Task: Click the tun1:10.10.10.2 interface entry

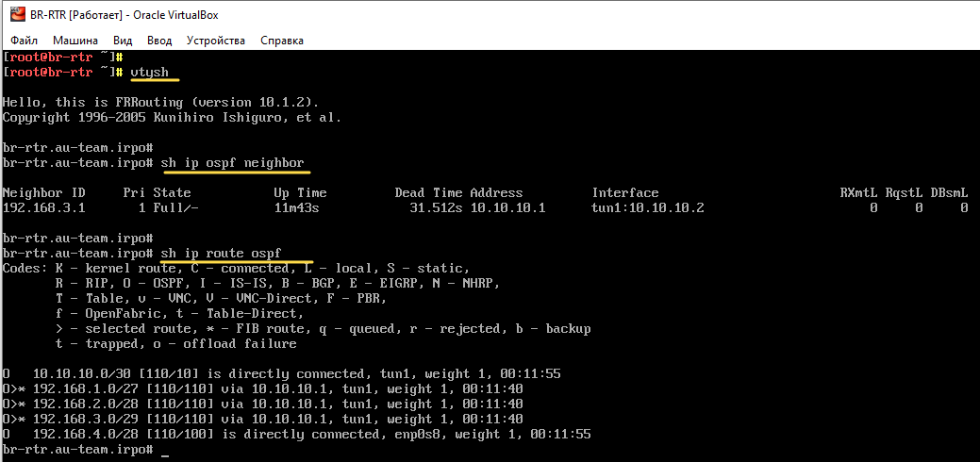Action: (x=647, y=207)
